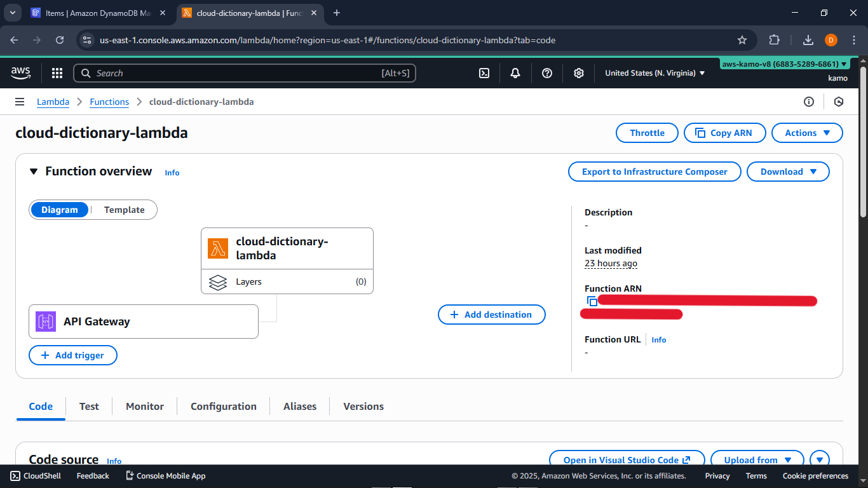Click the Export to Infrastructure Composer button
The width and height of the screenshot is (868, 488).
coord(654,171)
